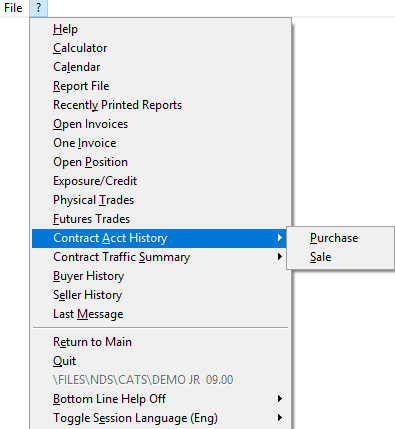Image resolution: width=395 pixels, height=429 pixels.
Task: Open Seller History
Action: pyautogui.click(x=159, y=295)
